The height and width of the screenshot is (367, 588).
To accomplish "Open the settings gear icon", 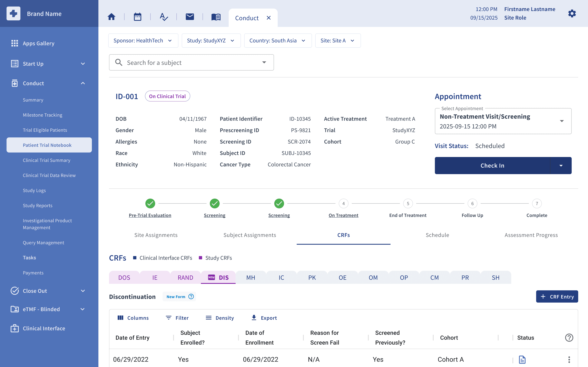I will [572, 14].
